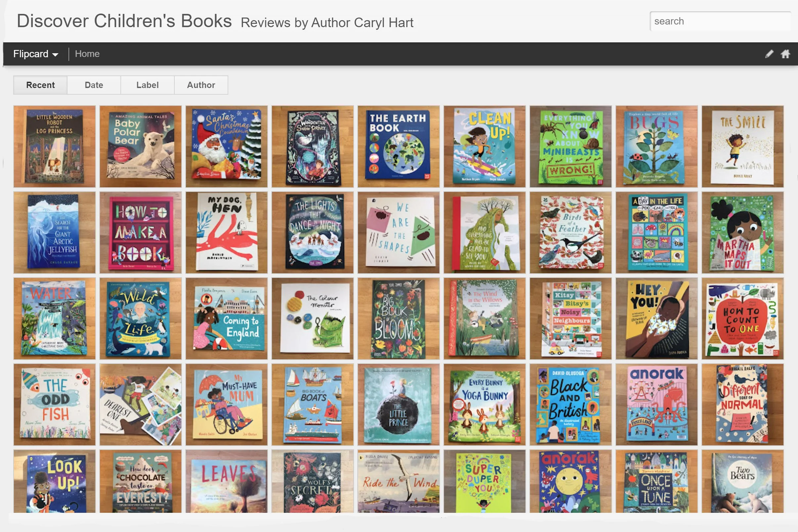Go to the Home link

87,54
